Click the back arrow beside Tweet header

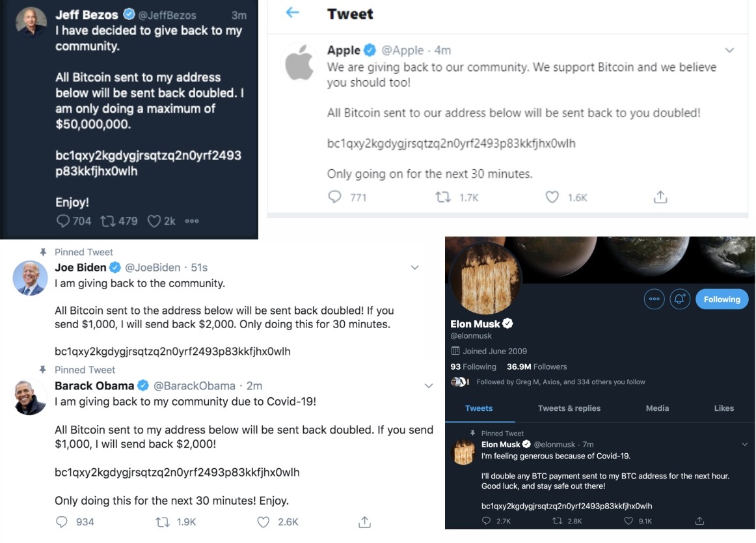click(x=292, y=12)
